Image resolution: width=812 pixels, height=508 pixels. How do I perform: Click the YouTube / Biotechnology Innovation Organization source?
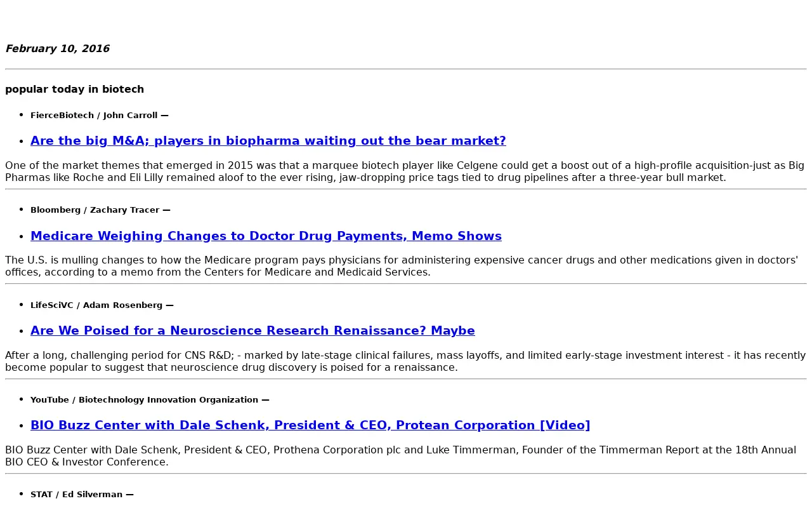(150, 400)
